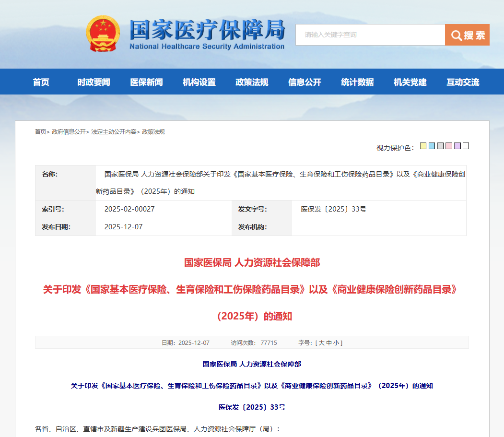Set font size to 小 (small)
This screenshot has width=504, height=437.
coord(336,343)
